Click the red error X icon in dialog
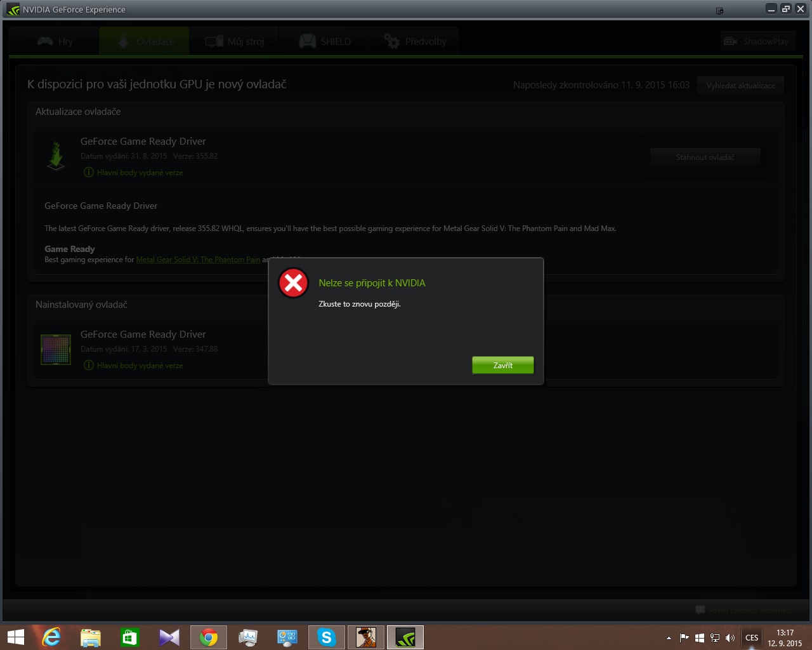812x650 pixels. coord(293,283)
